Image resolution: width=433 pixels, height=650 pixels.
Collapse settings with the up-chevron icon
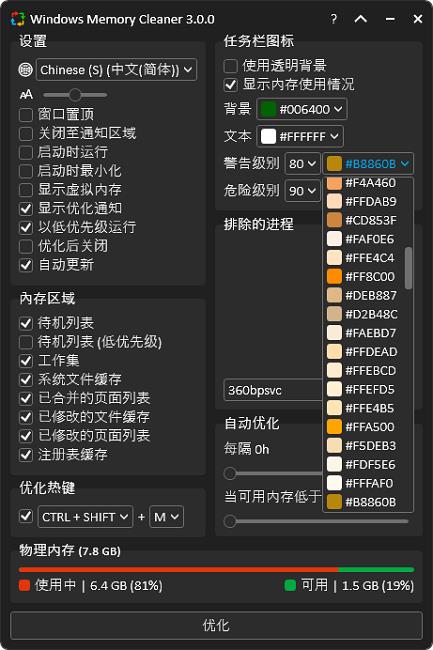360,19
